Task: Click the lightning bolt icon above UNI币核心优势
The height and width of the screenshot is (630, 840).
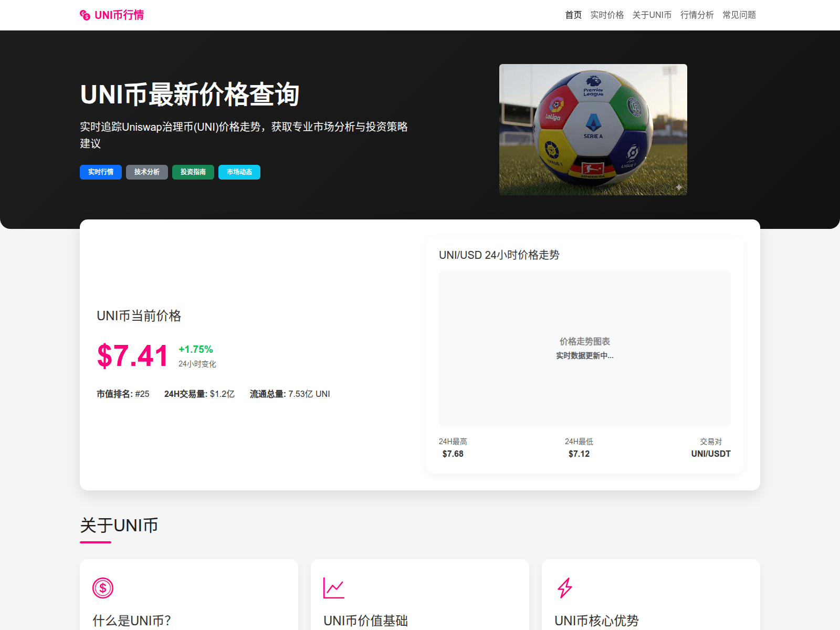Action: (x=565, y=588)
